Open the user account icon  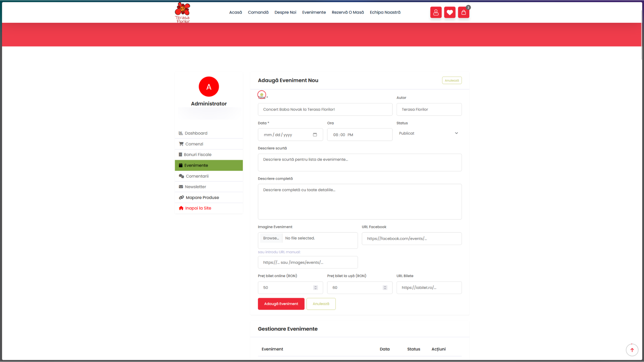pyautogui.click(x=436, y=12)
